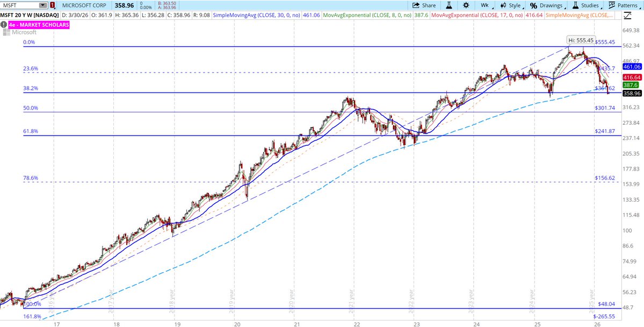Click the Hi: 555.45 price bubble
Image resolution: width=644 pixels, height=327 pixels.
(581, 40)
